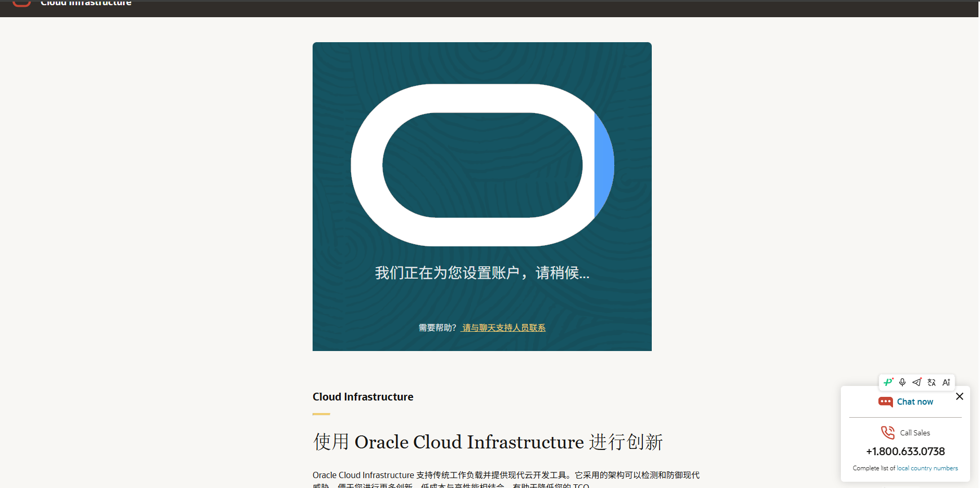Close the Chat now popup
Image resolution: width=980 pixels, height=488 pixels.
click(x=960, y=396)
